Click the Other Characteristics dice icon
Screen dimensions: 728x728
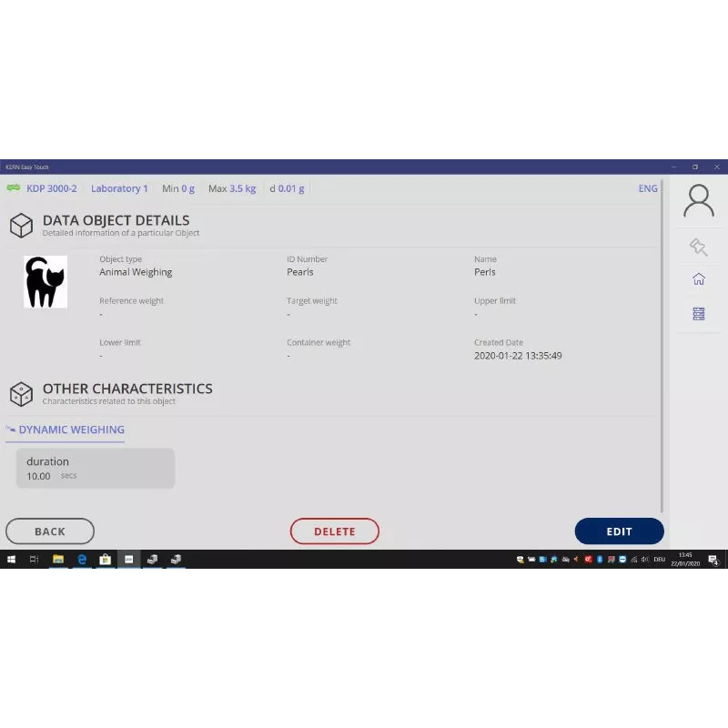click(x=21, y=394)
